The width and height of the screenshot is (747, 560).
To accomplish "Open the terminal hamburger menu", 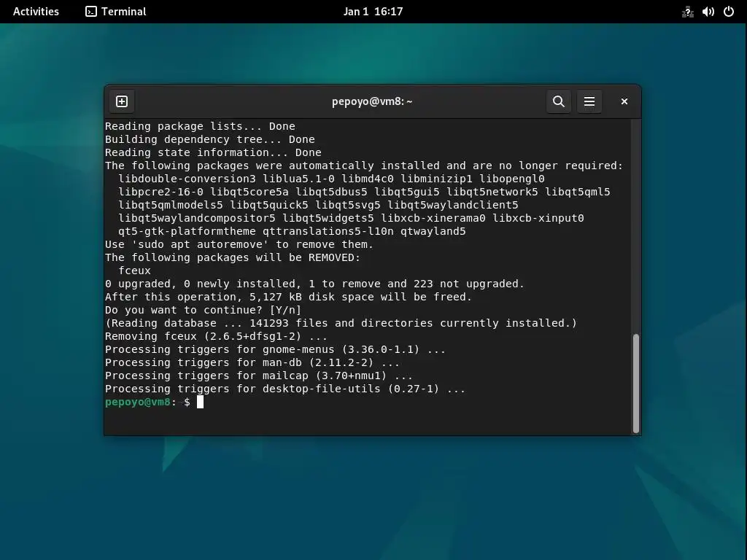I will [589, 101].
